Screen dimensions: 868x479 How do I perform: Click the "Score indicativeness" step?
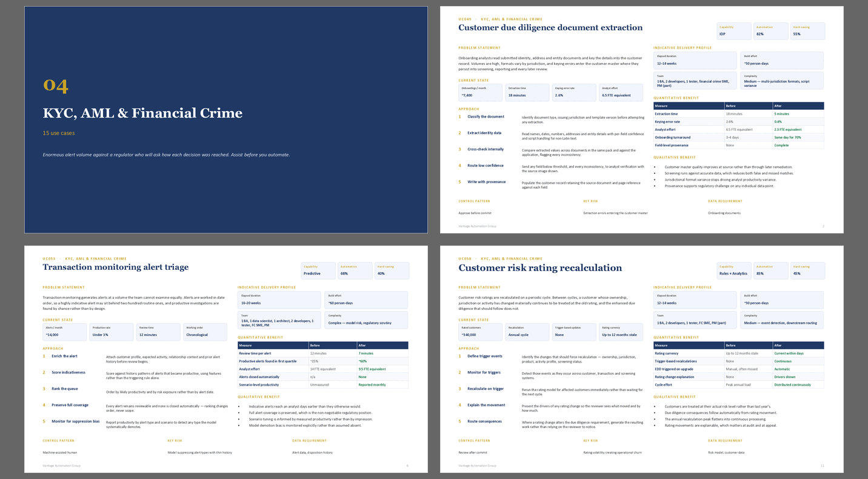coord(68,372)
